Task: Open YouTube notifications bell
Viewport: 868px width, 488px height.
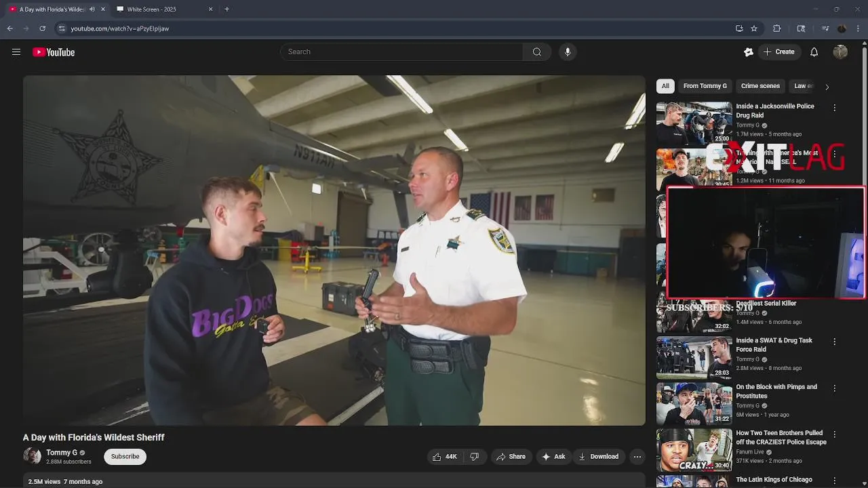Action: click(x=814, y=52)
